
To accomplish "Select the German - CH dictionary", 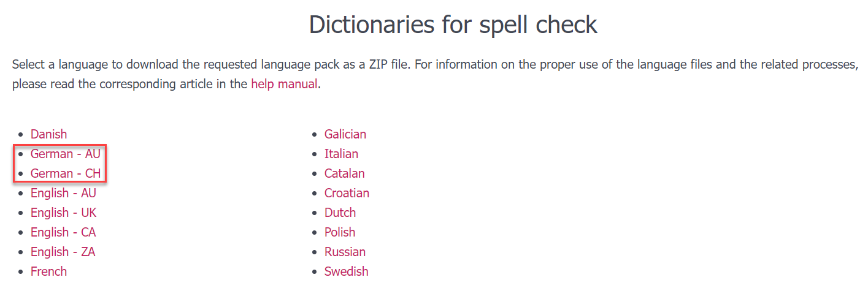I will (x=66, y=173).
